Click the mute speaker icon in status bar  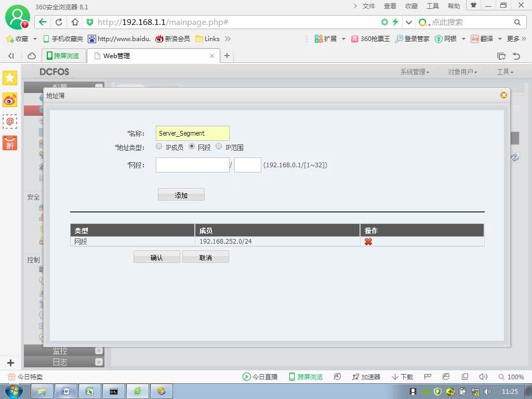click(483, 377)
